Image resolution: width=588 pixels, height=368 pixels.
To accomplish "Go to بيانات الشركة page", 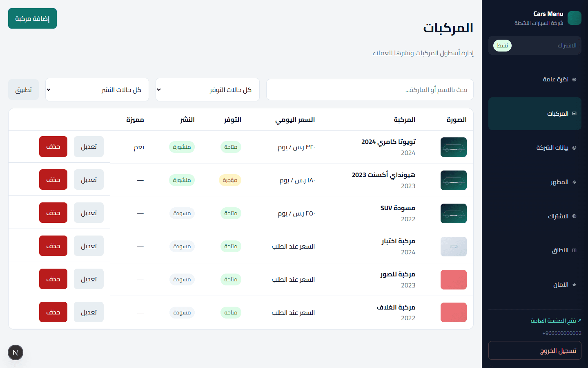I will point(535,148).
